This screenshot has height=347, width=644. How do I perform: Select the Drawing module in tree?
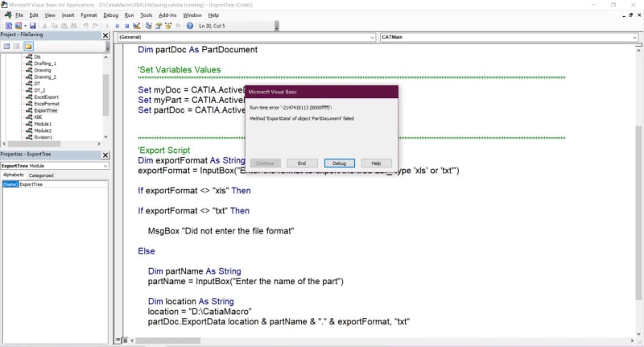[x=43, y=70]
